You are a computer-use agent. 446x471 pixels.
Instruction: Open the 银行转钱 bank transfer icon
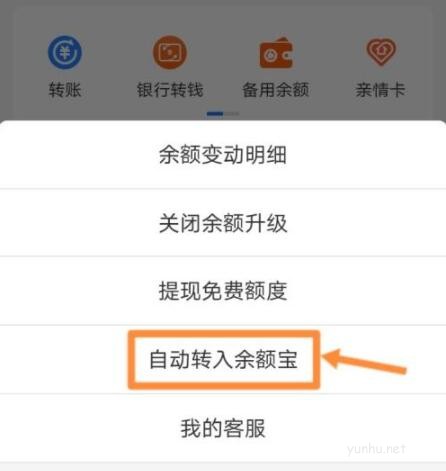170,52
